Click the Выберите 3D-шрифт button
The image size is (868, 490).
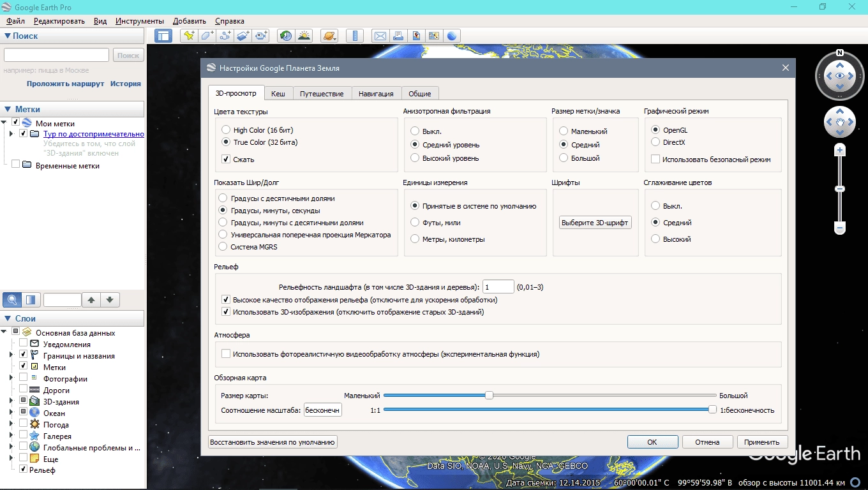pyautogui.click(x=595, y=223)
